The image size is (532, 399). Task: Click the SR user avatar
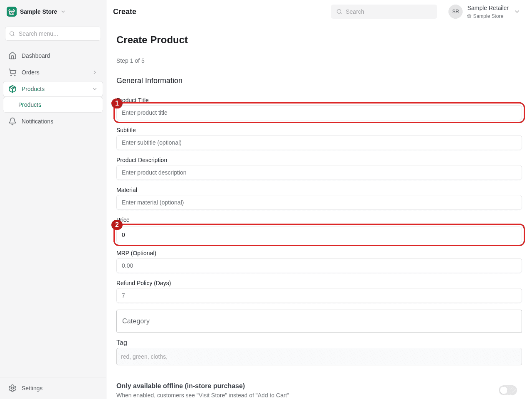pyautogui.click(x=456, y=12)
